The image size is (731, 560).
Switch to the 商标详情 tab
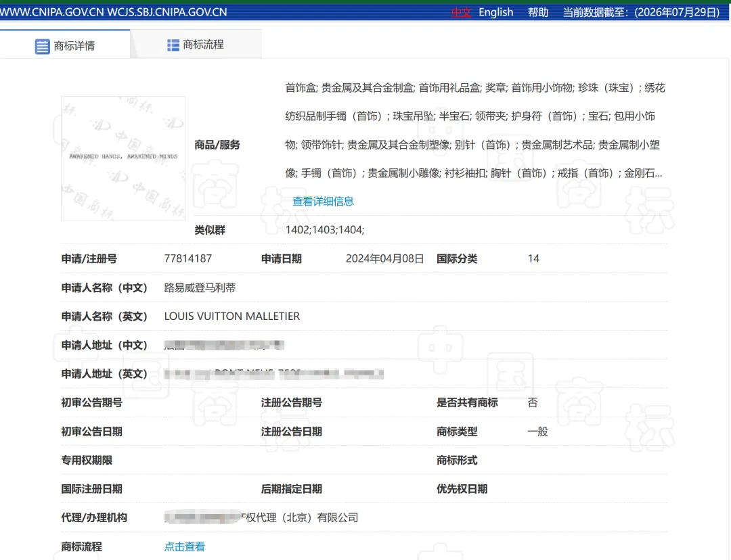click(65, 45)
